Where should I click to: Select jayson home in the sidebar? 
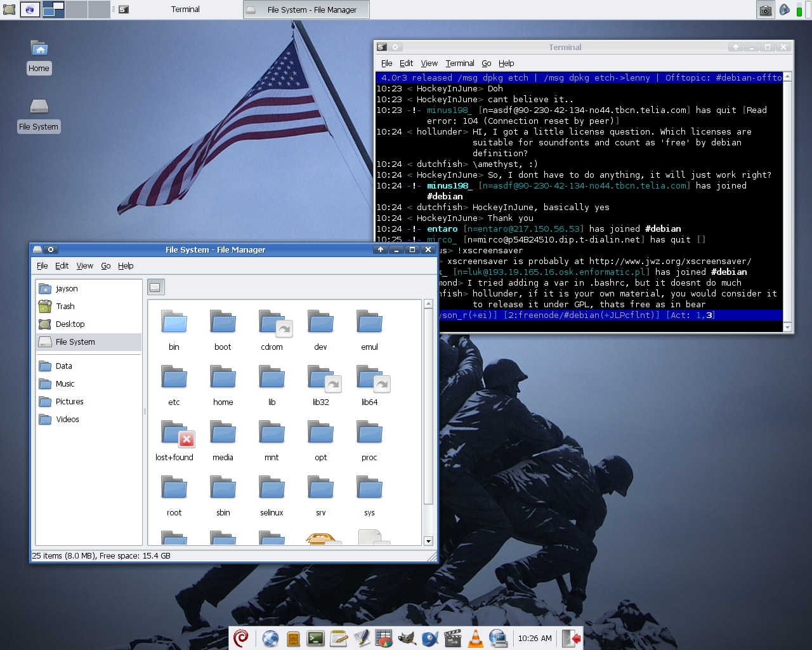(x=89, y=289)
